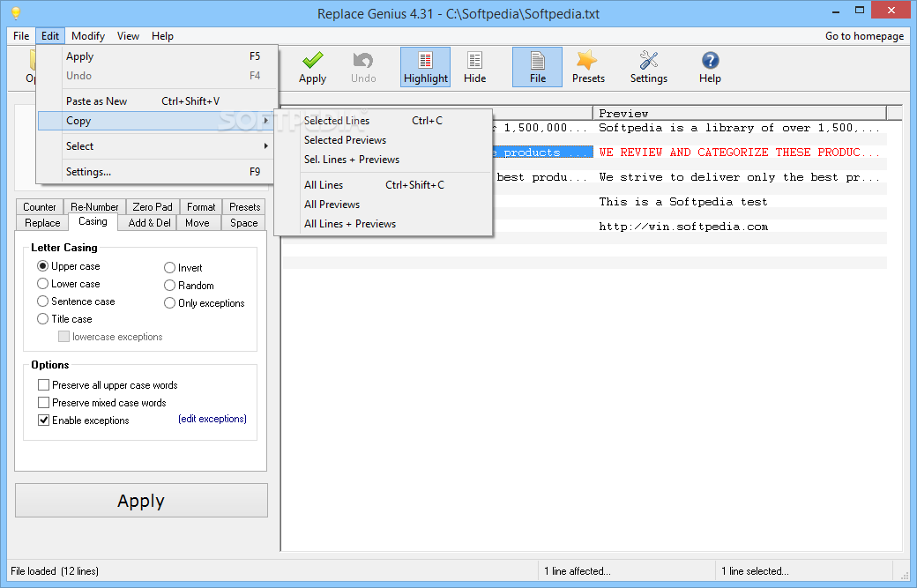Select Title case radio button

point(42,318)
